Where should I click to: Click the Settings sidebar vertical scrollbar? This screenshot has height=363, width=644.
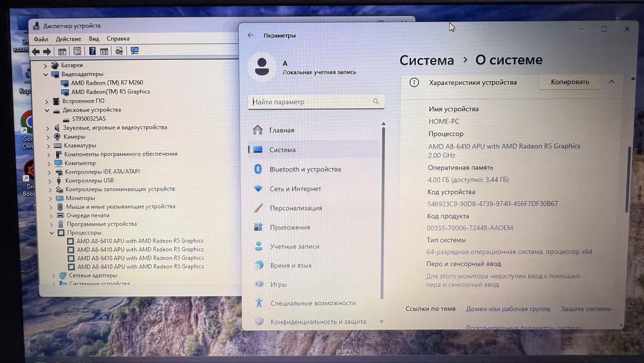[x=383, y=211]
